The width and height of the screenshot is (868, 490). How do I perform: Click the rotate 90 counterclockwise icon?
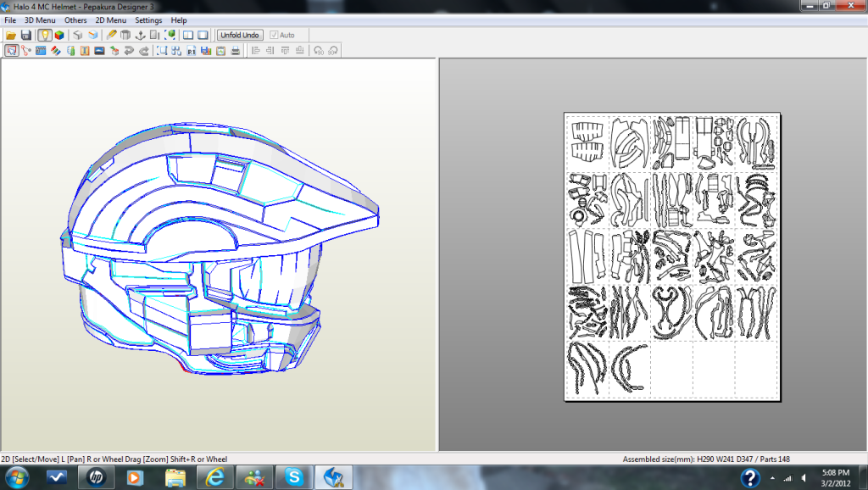click(x=319, y=50)
